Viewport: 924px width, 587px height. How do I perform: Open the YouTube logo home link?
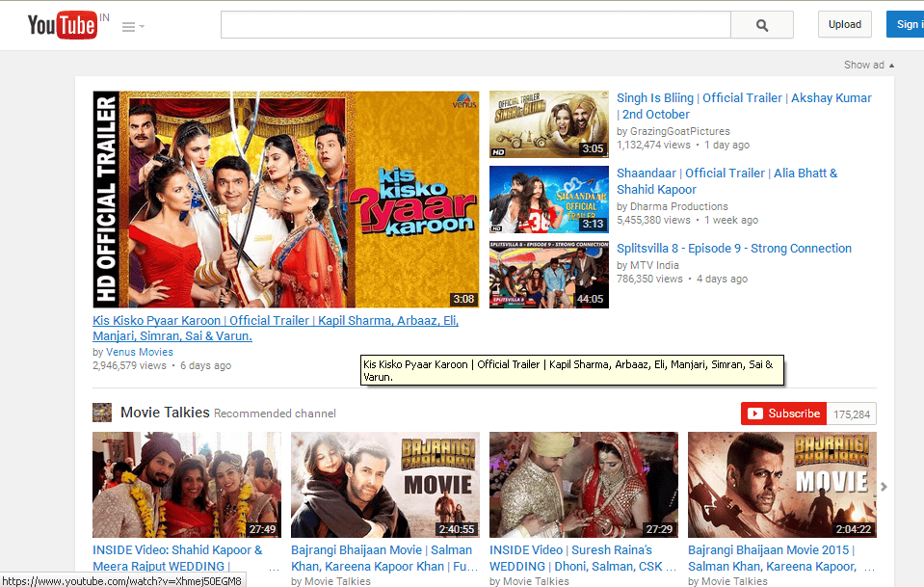[62, 25]
